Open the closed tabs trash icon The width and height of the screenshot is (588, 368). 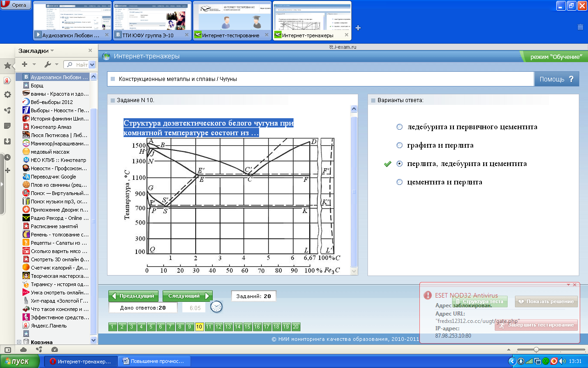click(580, 27)
